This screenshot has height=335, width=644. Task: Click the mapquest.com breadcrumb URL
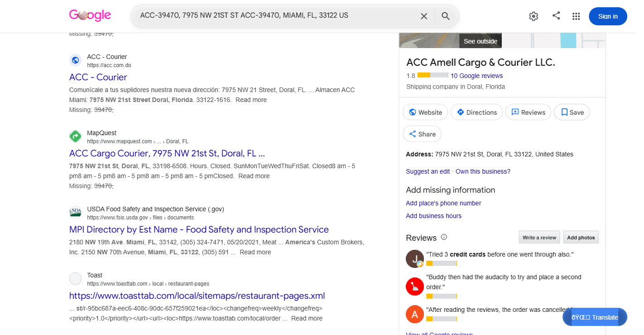click(138, 141)
